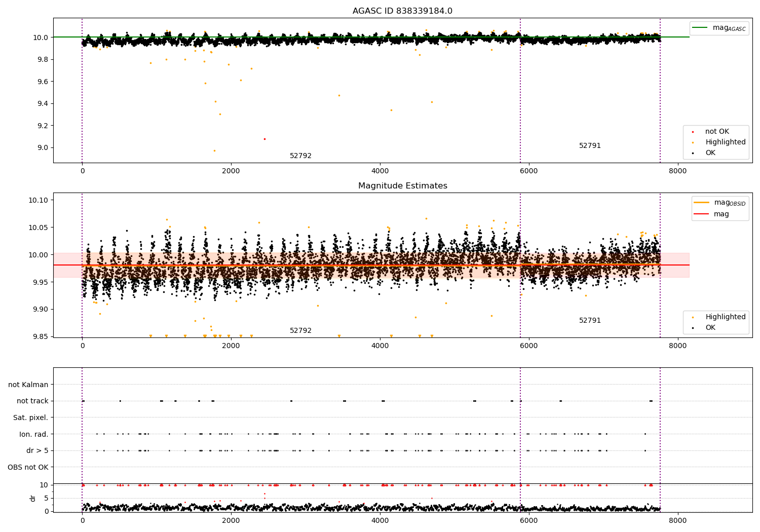
Task: Select the 'mag' legend label in middle plot
Action: click(x=721, y=214)
